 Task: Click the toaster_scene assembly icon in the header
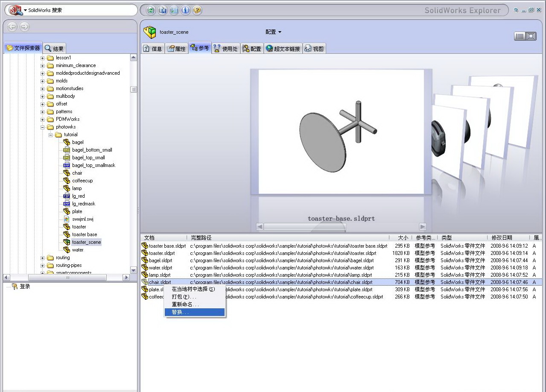point(150,32)
